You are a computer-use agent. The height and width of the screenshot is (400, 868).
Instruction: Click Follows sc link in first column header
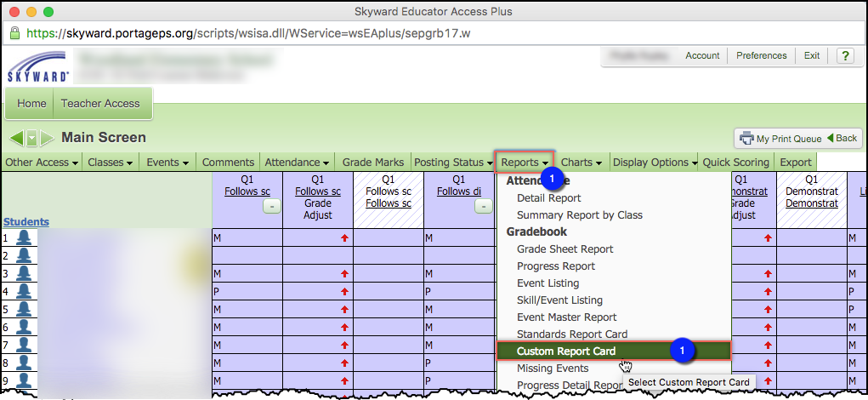click(x=247, y=191)
